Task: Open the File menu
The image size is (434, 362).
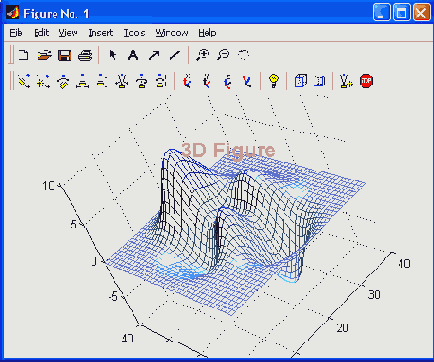Action: [16, 33]
